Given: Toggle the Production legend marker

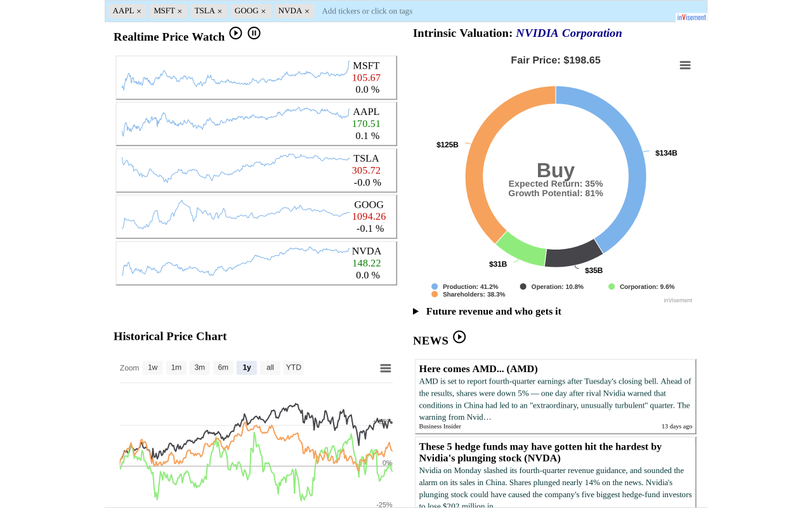Looking at the screenshot, I should (x=435, y=286).
